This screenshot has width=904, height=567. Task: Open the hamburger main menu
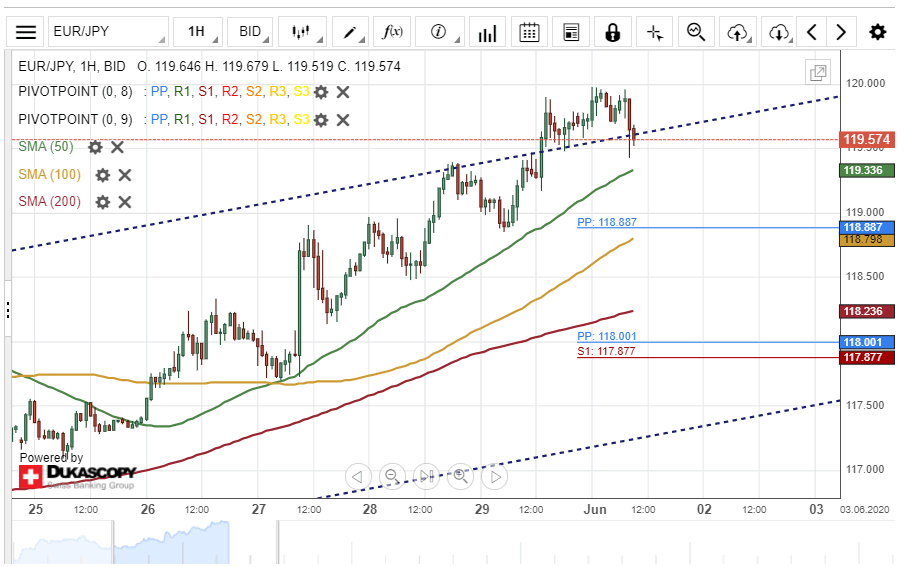(25, 32)
